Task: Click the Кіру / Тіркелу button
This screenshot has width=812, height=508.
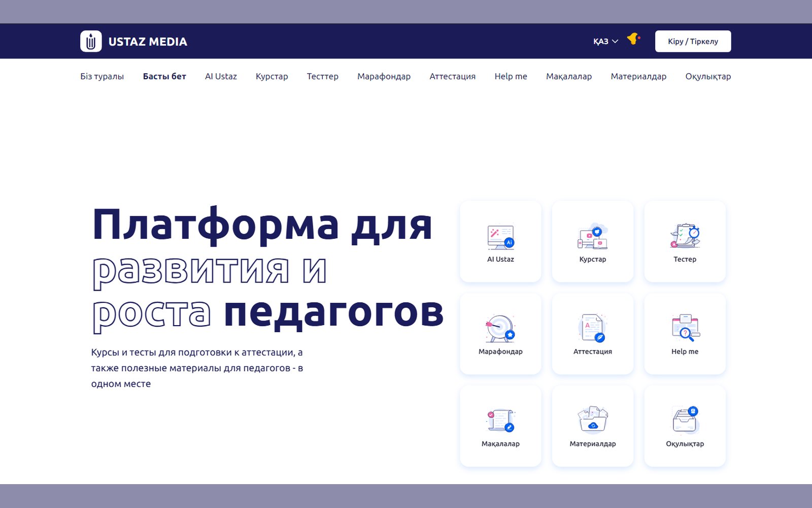Action: point(693,41)
